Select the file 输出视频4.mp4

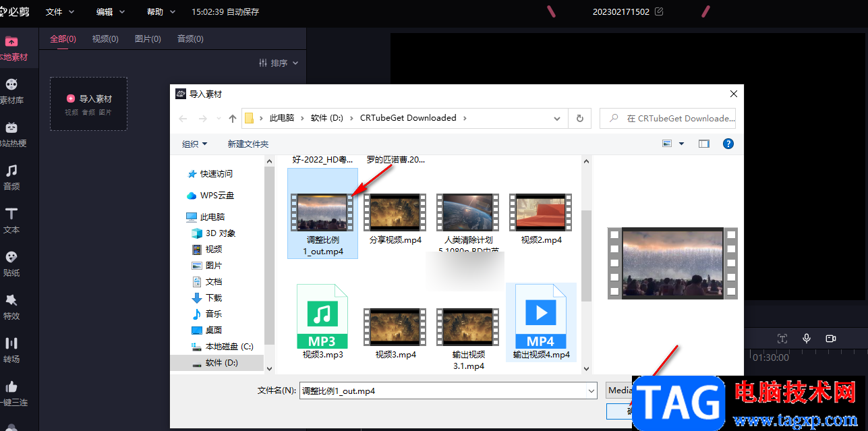click(542, 322)
